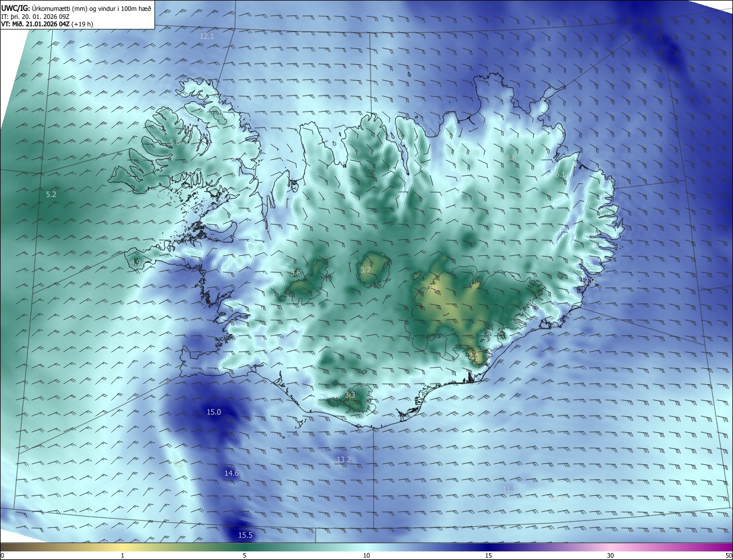Click the 5.2 value label offshore west
Viewport: 733px width, 560px height.
click(51, 195)
